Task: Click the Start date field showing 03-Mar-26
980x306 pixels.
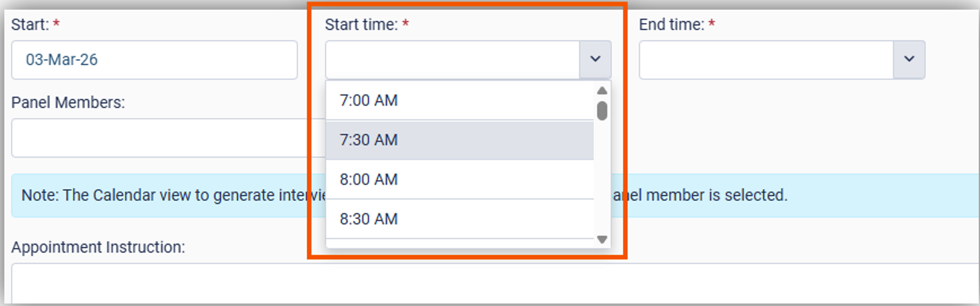Action: [154, 60]
